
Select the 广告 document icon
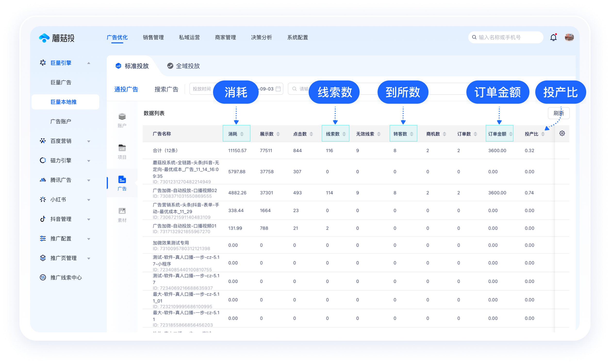click(122, 180)
